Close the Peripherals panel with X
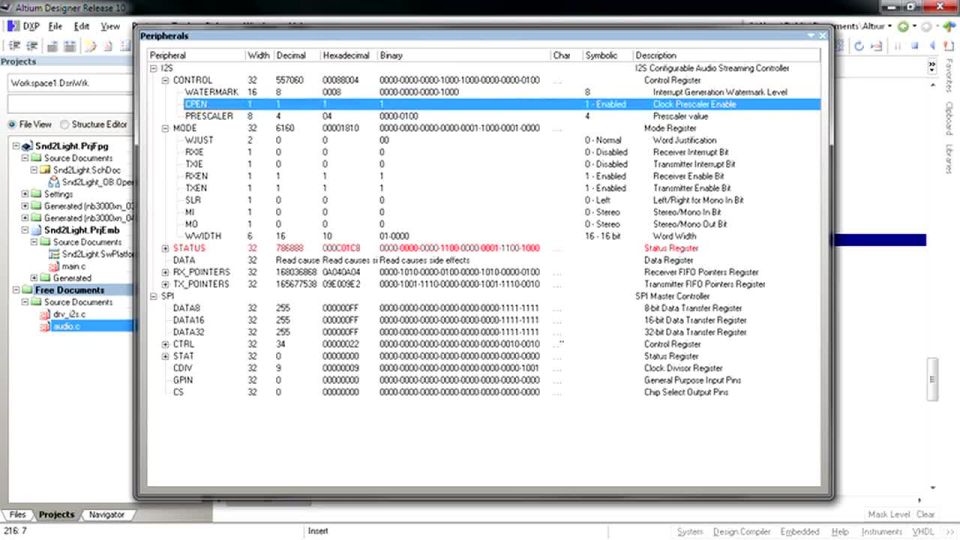The image size is (960, 540). point(823,36)
